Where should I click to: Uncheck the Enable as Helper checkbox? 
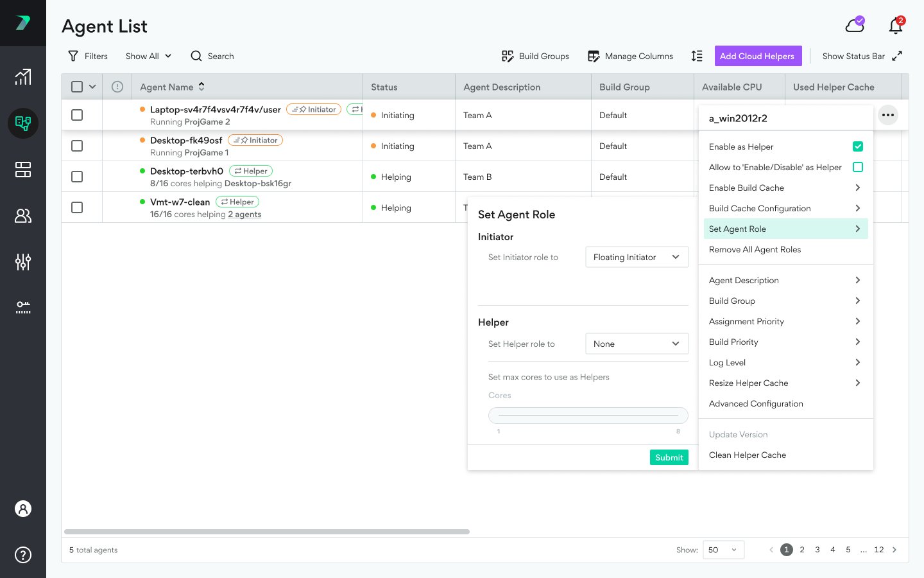(x=858, y=146)
